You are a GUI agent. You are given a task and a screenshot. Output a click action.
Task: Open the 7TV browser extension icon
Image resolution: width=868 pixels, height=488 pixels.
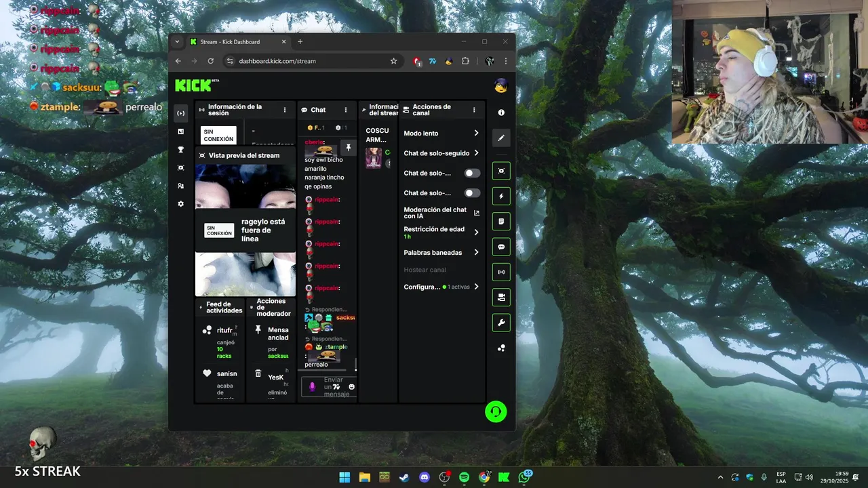(x=432, y=61)
